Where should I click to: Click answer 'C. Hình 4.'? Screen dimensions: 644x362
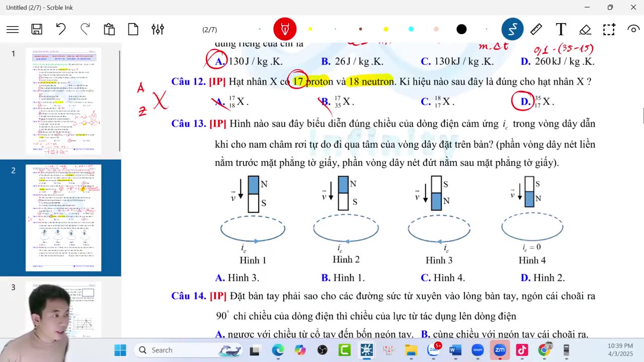[443, 278]
